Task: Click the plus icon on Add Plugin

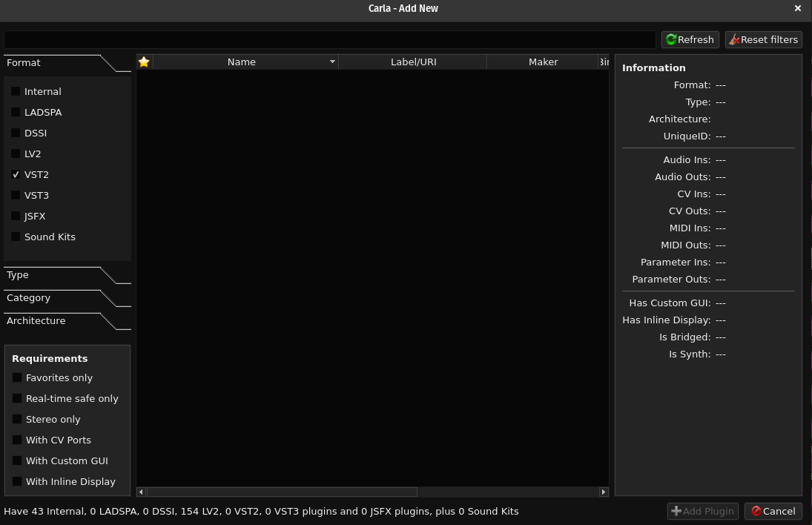Action: pos(676,511)
